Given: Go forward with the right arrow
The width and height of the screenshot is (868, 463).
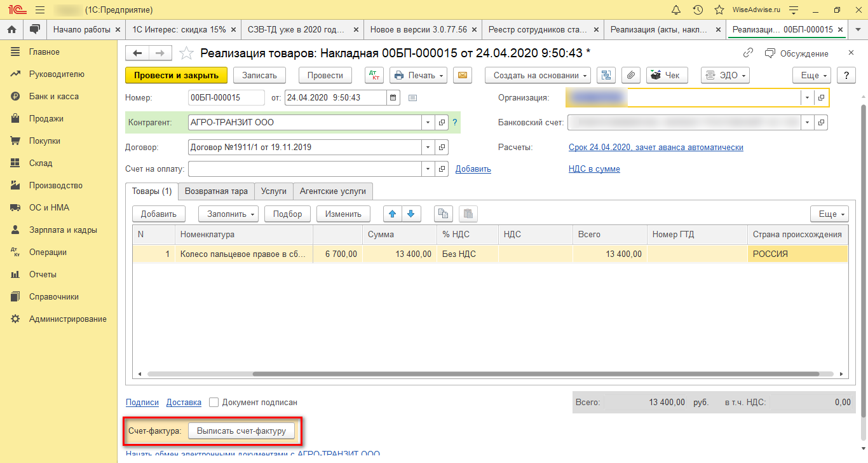Looking at the screenshot, I should 160,53.
